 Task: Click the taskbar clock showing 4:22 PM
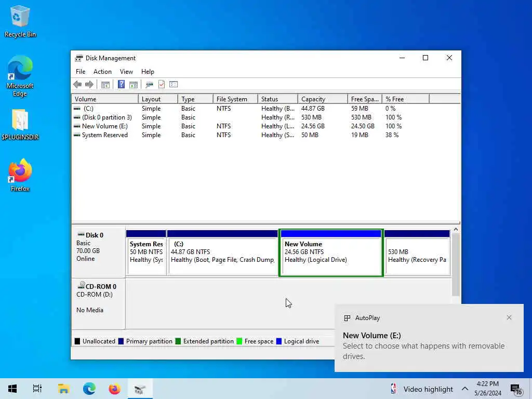click(x=487, y=389)
